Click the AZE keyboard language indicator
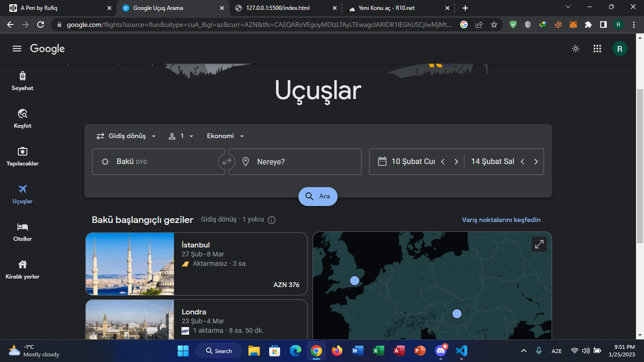 (x=557, y=351)
